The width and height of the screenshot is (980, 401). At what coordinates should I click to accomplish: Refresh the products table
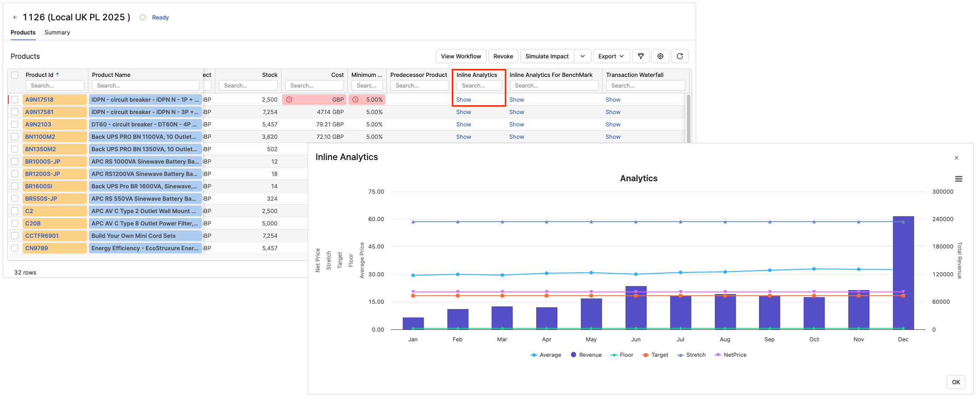coord(680,56)
